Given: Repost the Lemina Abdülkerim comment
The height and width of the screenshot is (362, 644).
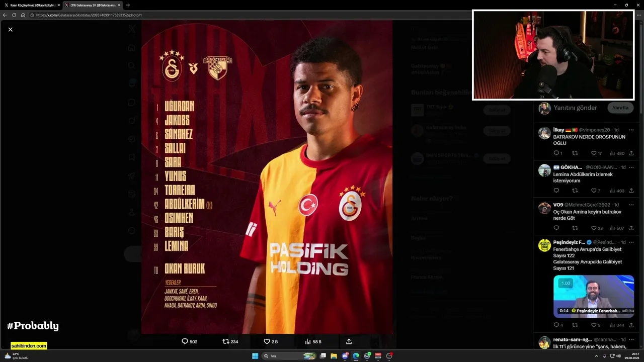Looking at the screenshot, I should click(575, 191).
